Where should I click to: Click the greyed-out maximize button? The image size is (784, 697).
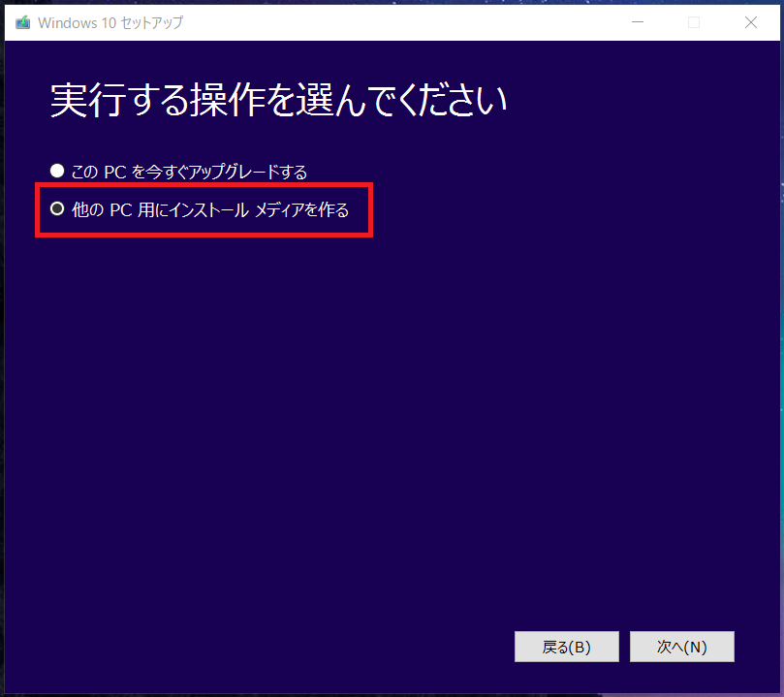tap(694, 22)
